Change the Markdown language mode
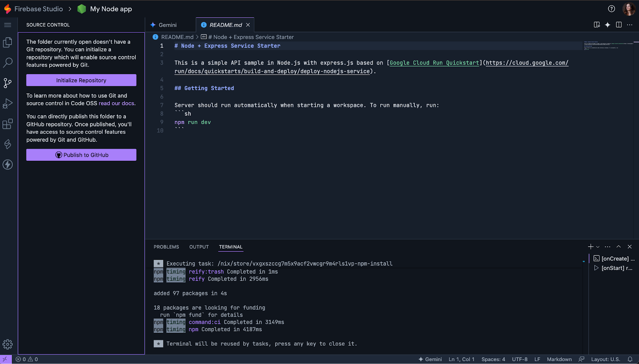 [x=559, y=359]
